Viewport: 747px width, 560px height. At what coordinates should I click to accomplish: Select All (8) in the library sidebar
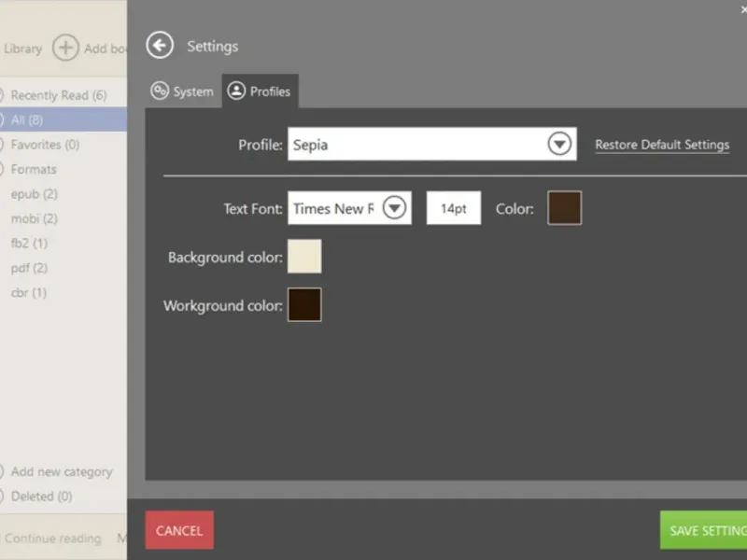pos(63,119)
